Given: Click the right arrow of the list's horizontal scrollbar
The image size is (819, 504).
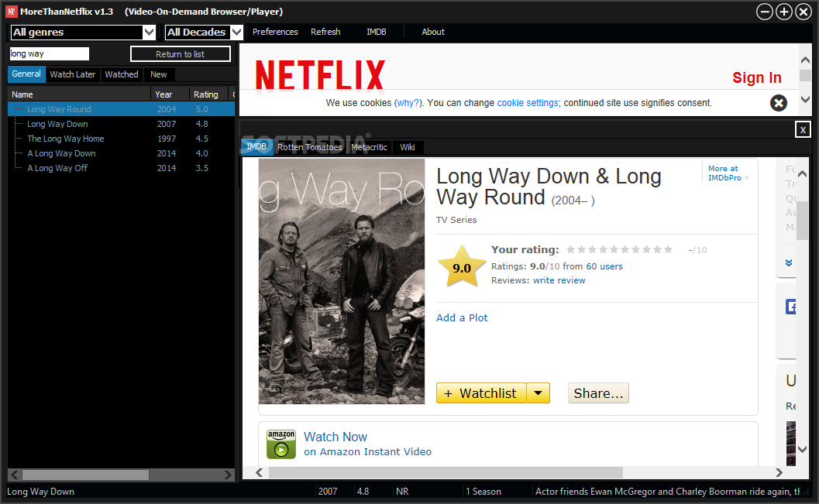Looking at the screenshot, I should (x=228, y=475).
